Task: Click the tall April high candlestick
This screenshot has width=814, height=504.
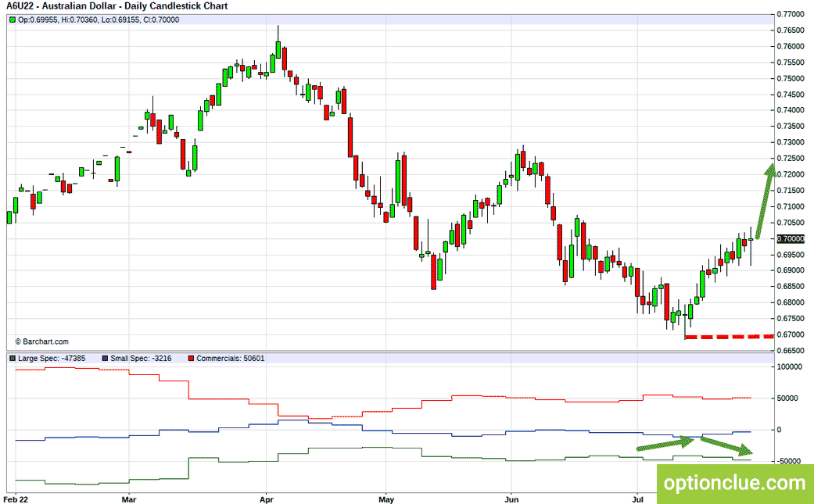Action: [278, 48]
